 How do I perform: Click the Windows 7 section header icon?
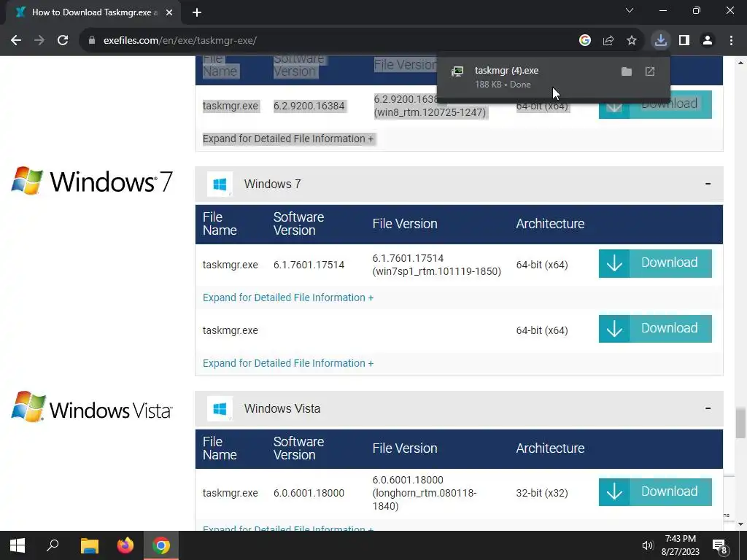[220, 184]
